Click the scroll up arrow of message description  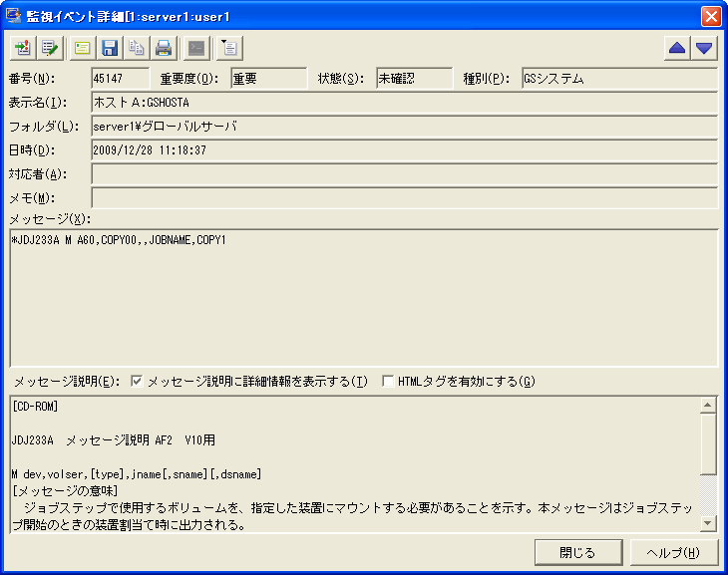point(708,406)
